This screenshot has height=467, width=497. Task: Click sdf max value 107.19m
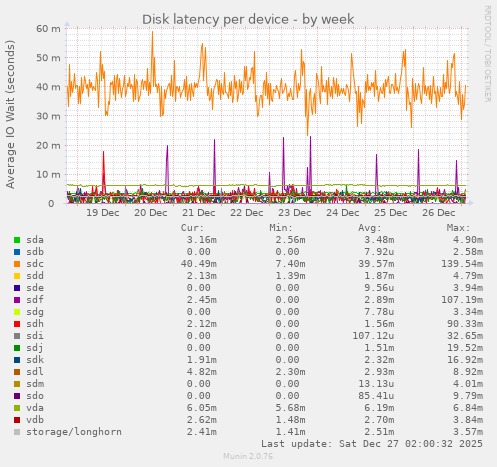tap(462, 300)
